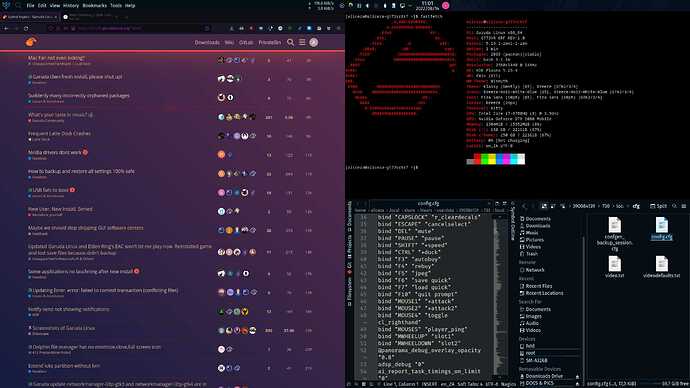This screenshot has height=388, width=690.
Task: Open the Symbol Outline panel in Kate
Action: [513, 223]
